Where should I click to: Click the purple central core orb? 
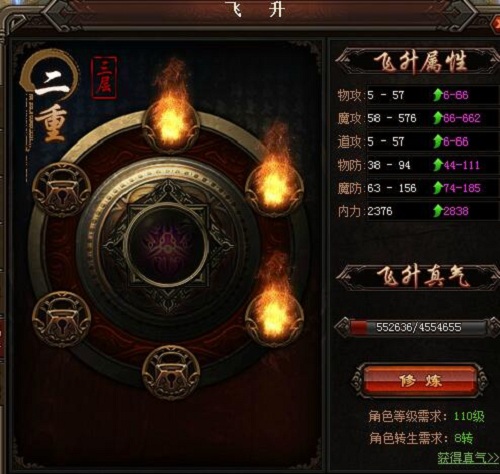(x=167, y=245)
